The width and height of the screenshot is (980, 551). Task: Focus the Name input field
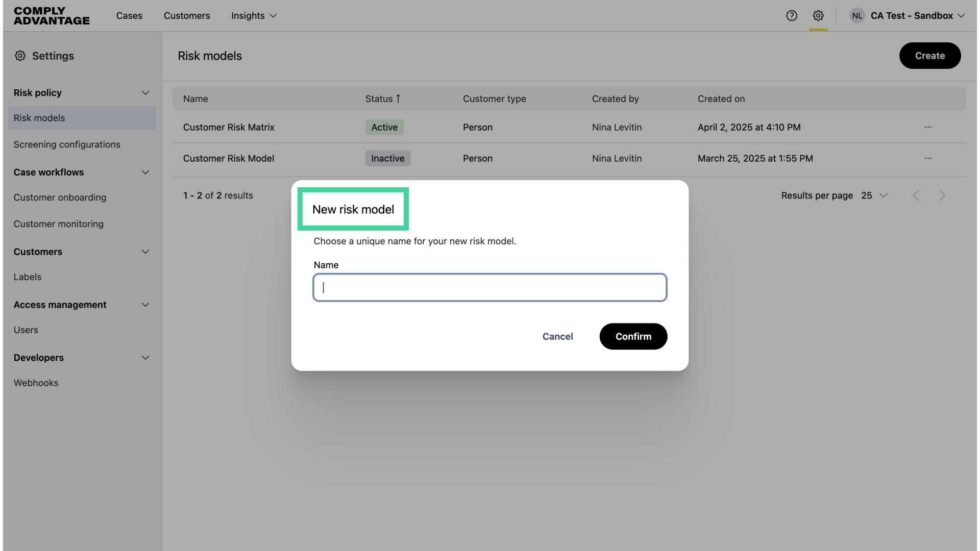(489, 288)
